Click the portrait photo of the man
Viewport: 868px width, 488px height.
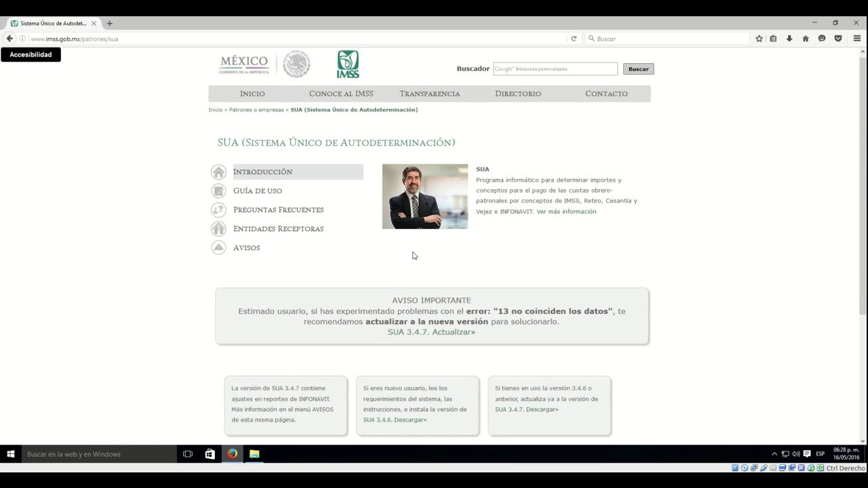point(425,197)
